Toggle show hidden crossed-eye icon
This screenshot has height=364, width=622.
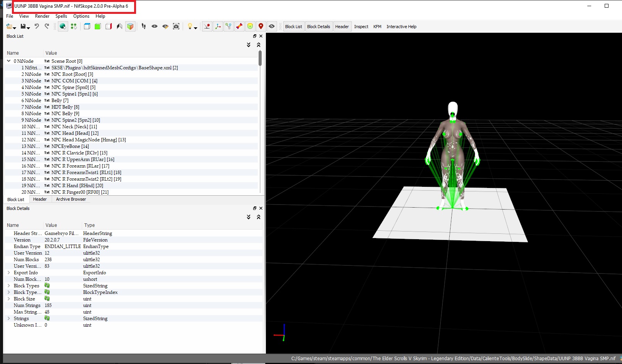coord(272,26)
